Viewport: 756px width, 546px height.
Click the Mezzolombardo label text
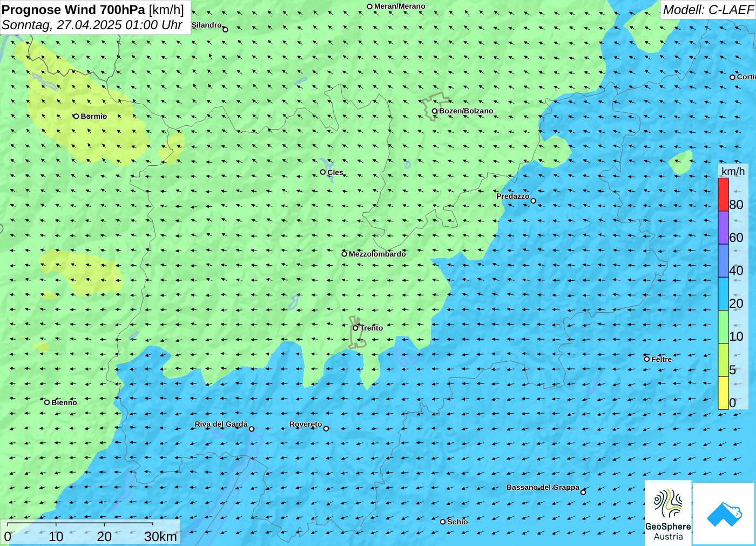pos(377,254)
